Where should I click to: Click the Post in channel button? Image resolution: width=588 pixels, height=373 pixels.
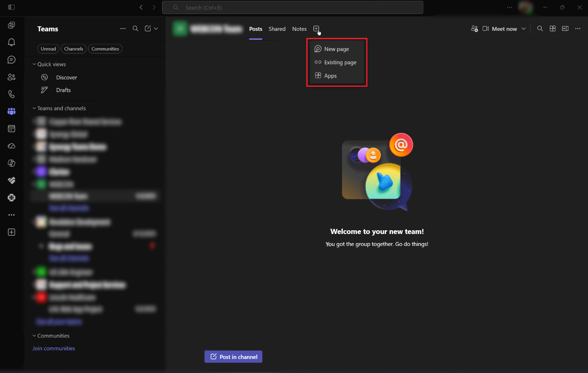233,357
